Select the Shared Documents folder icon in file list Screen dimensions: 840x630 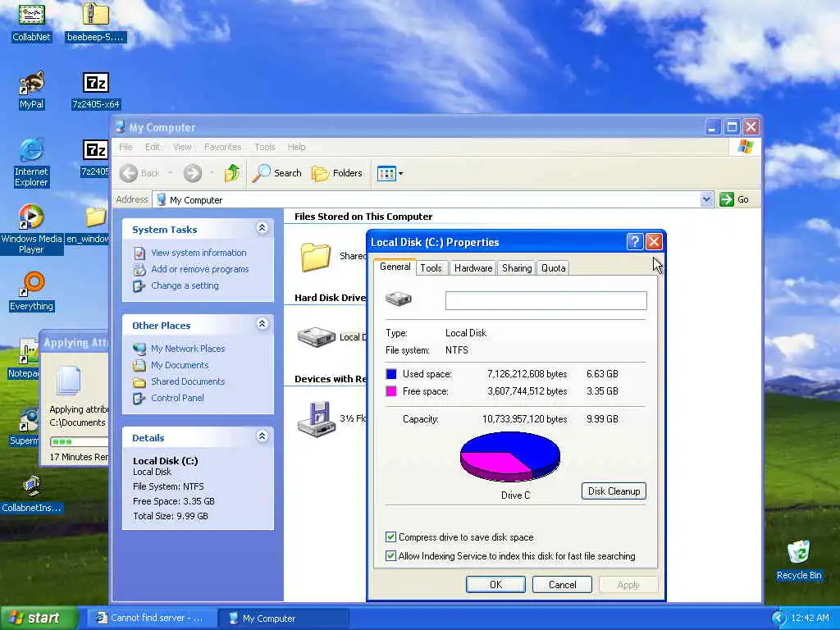click(x=316, y=257)
